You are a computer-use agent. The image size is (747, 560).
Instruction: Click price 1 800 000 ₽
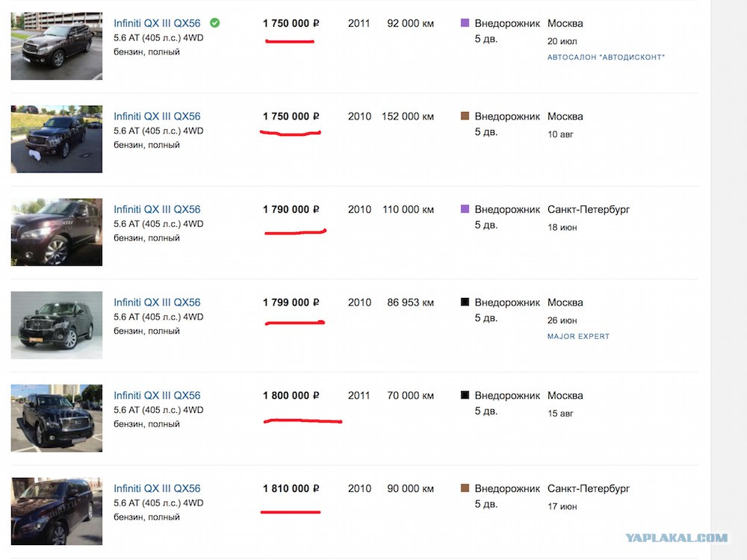[291, 395]
